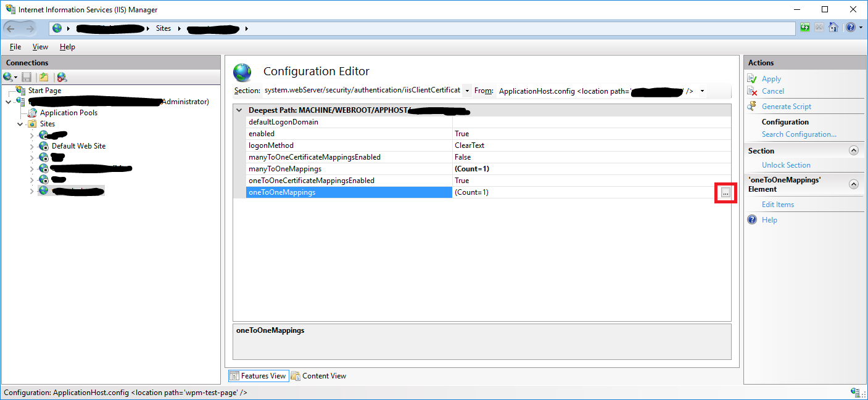Screen dimensions: 868x400
Task: Switch to the Content View tab
Action: click(x=319, y=376)
